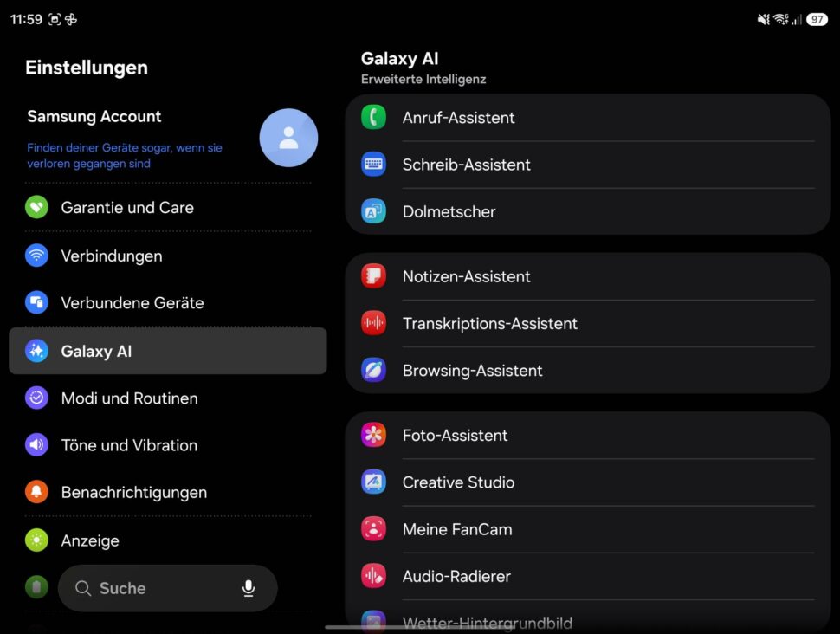Select the Anzeige brightness icon
The width and height of the screenshot is (840, 634).
click(37, 540)
